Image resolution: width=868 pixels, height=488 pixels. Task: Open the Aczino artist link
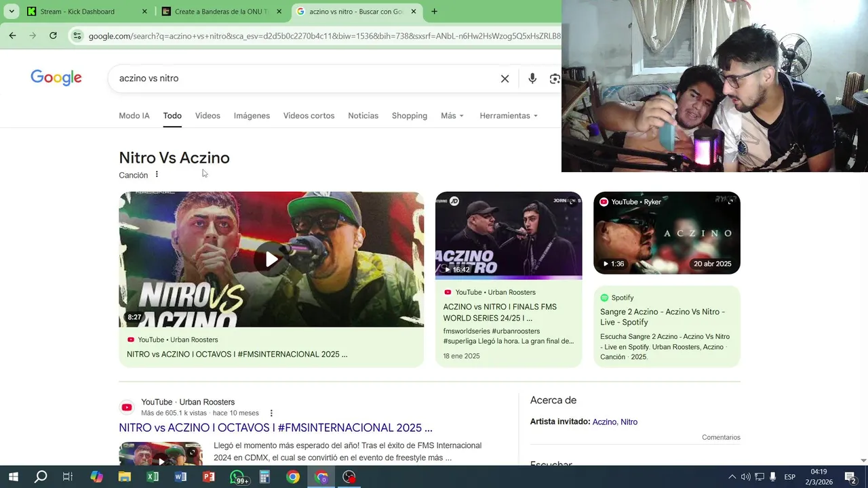click(604, 422)
